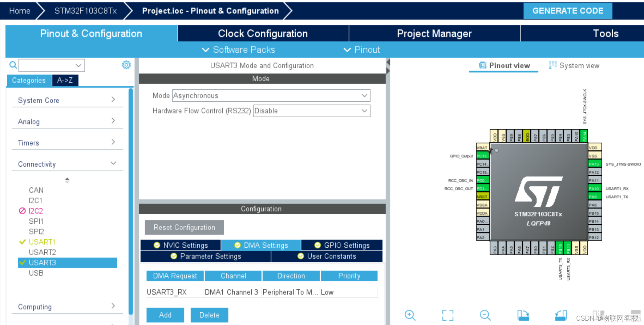The image size is (644, 325).
Task: Click the PC13 GPIO_Output pin
Action: click(x=482, y=156)
